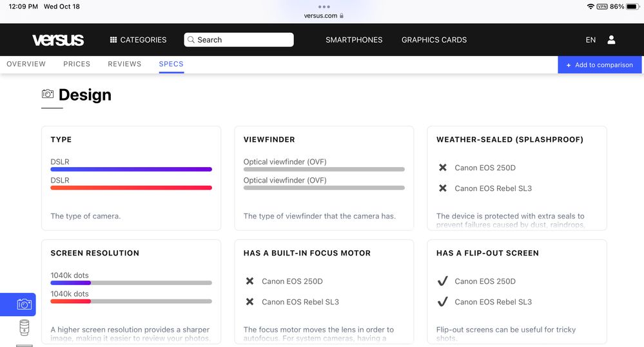Expand the Weather-Sealed card description

[x=510, y=221]
